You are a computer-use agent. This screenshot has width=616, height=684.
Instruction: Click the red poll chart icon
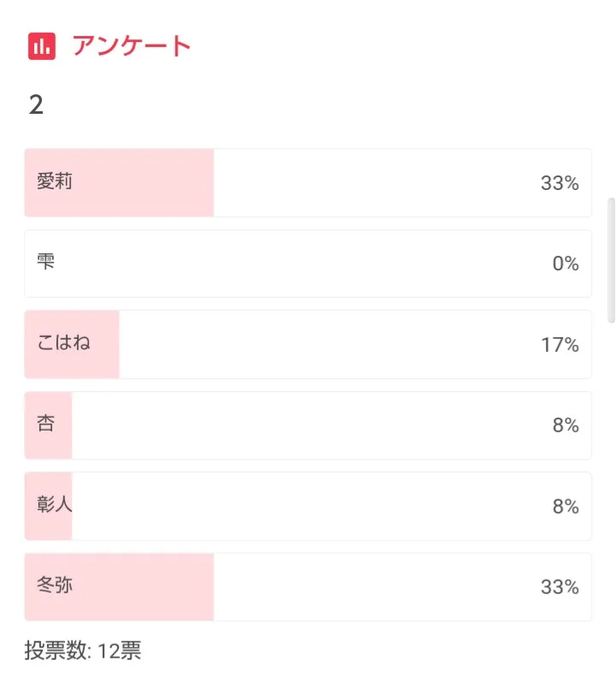tap(41, 46)
